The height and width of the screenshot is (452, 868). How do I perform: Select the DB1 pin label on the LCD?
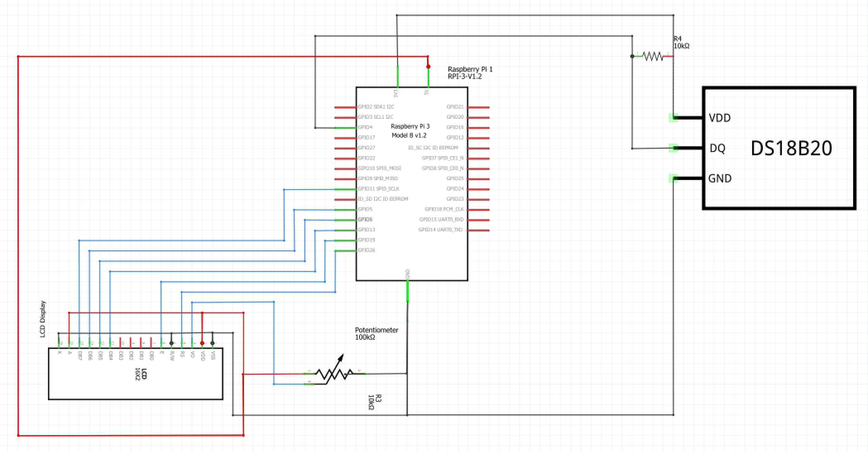(x=141, y=356)
